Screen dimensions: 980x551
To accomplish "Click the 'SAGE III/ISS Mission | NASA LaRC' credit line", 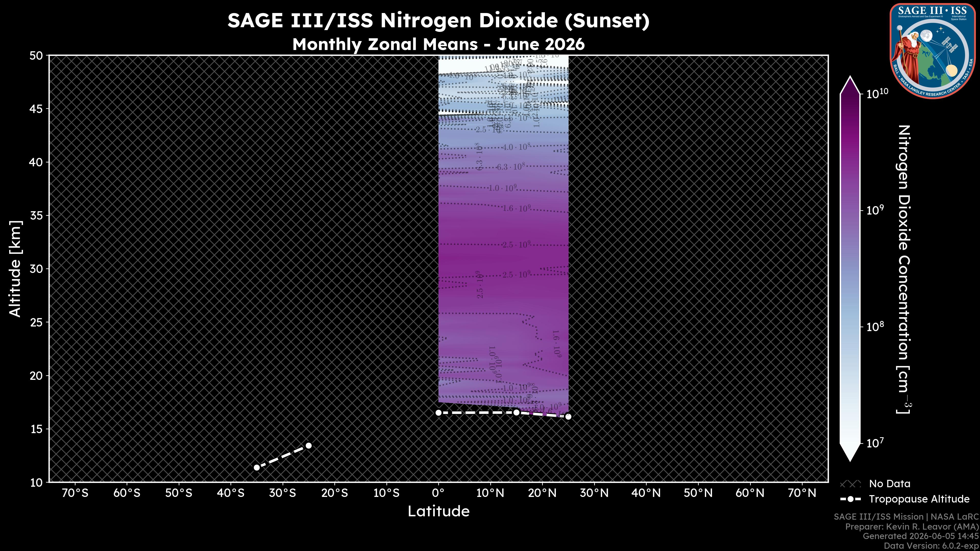I will [906, 517].
